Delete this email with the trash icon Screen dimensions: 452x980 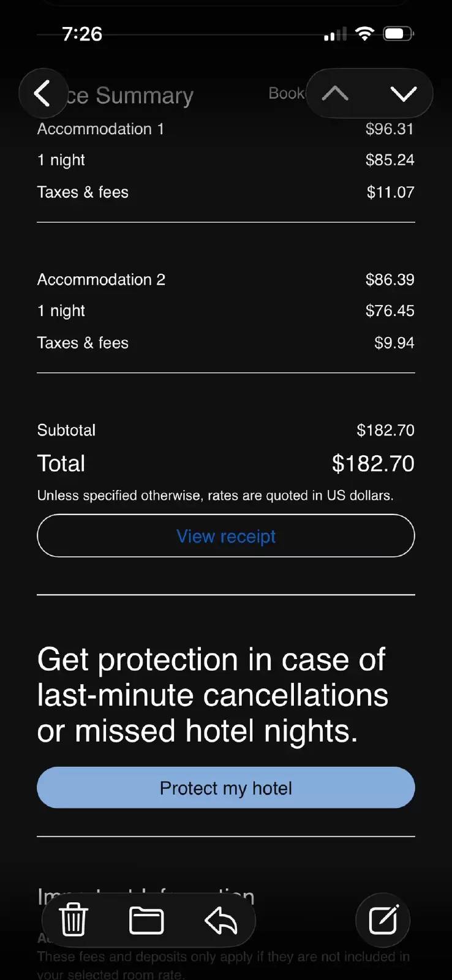tap(73, 920)
